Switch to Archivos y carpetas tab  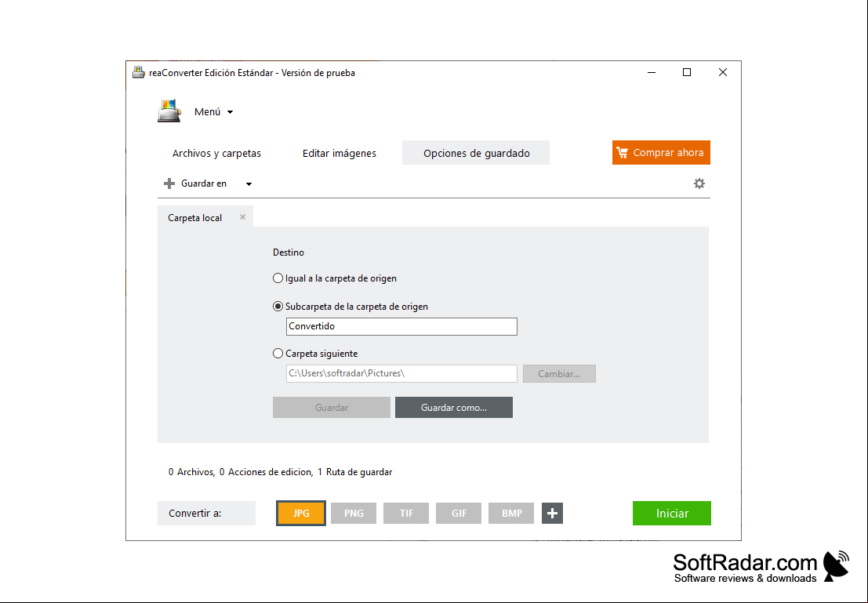click(216, 154)
